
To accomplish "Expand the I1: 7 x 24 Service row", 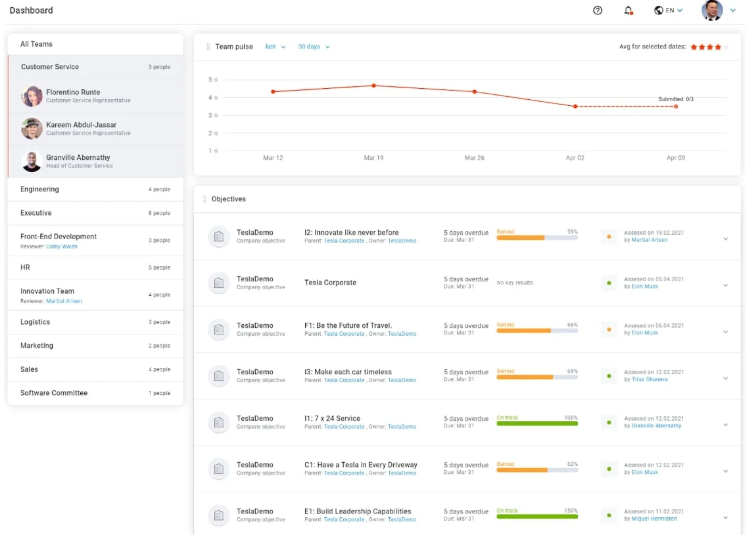I will click(726, 425).
